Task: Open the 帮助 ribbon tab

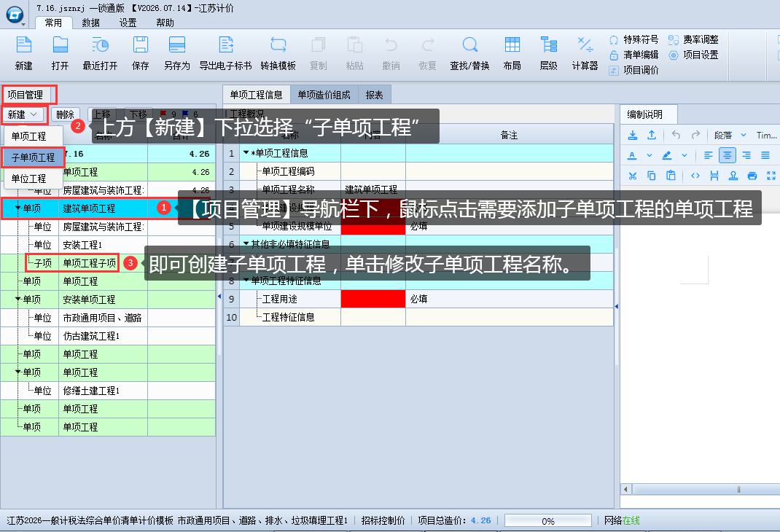Action: click(x=165, y=23)
